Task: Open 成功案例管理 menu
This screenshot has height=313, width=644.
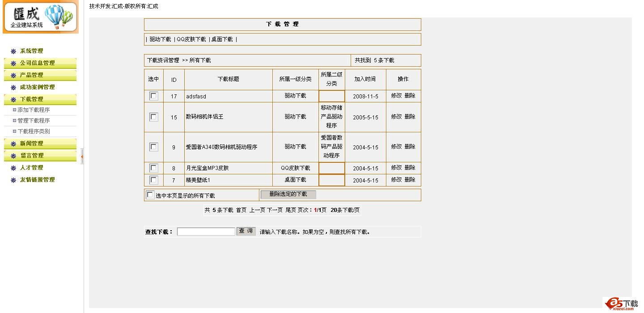Action: (x=38, y=87)
